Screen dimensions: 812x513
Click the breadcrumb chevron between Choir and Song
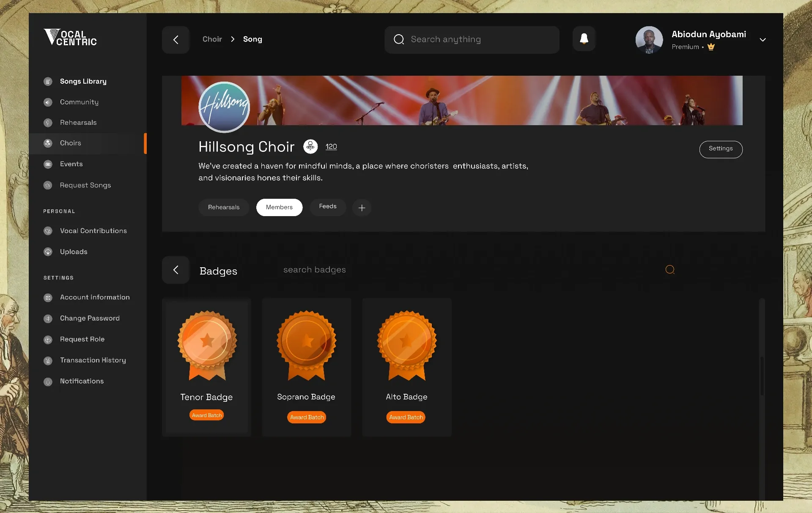click(x=233, y=39)
